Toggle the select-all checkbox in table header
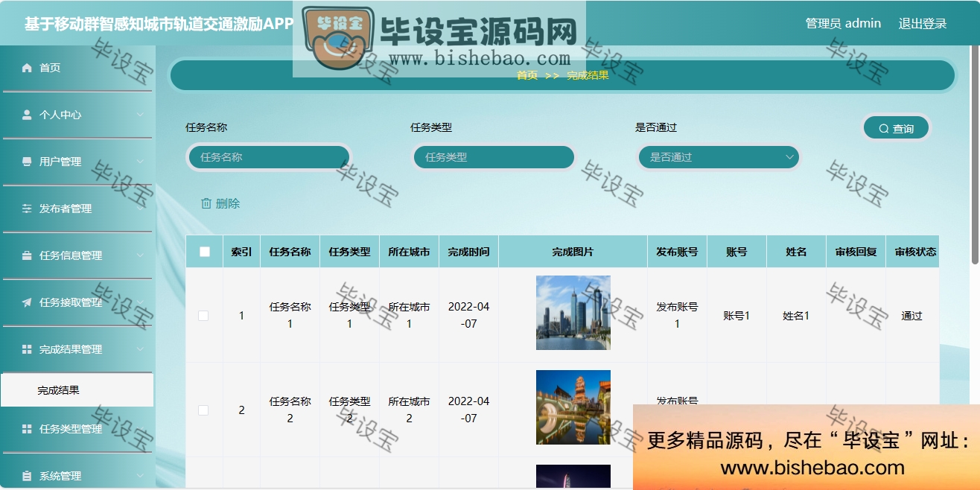 (x=205, y=252)
